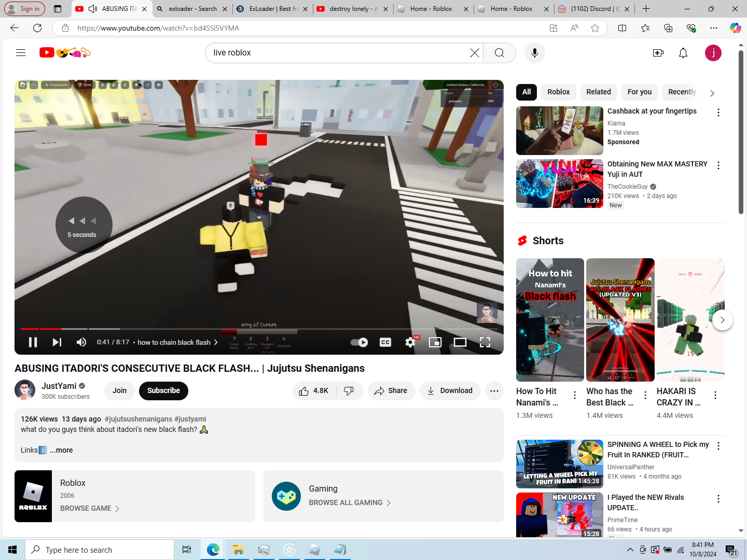Toggle theater mode view
The height and width of the screenshot is (560, 747).
tap(460, 342)
